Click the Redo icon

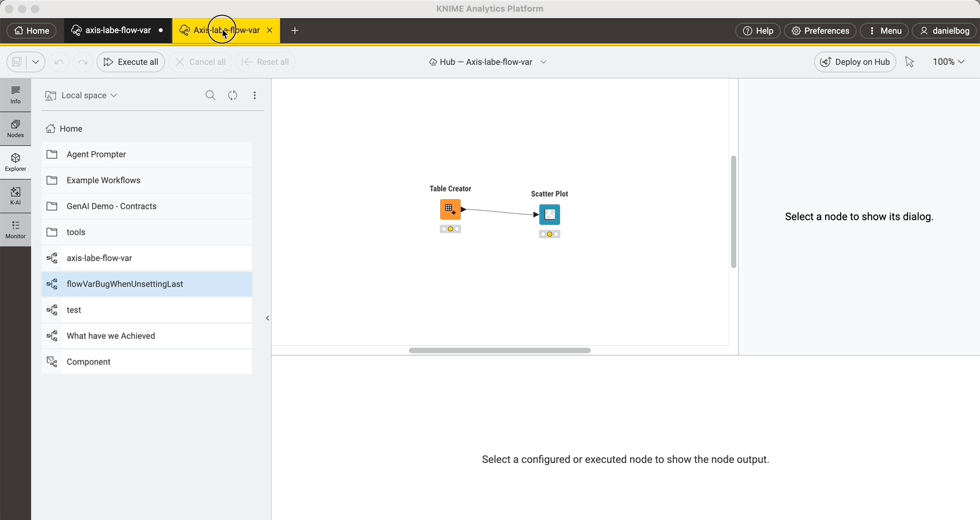click(82, 62)
